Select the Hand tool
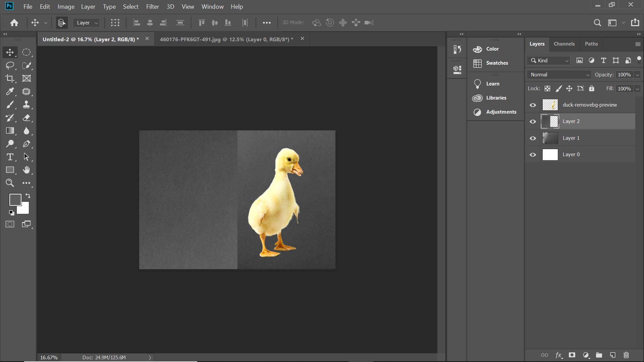Viewport: 644px width, 362px height. tap(26, 170)
